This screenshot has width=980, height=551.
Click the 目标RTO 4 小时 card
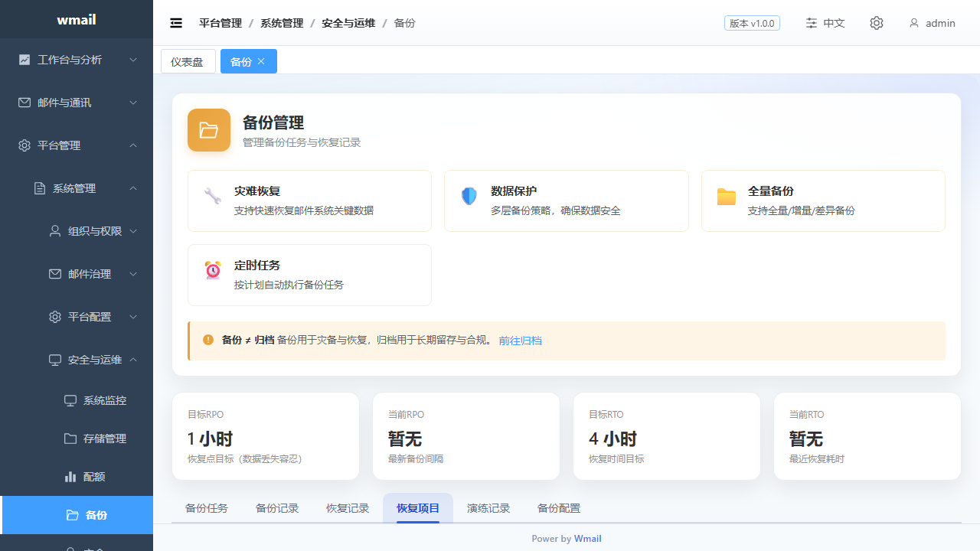(667, 436)
